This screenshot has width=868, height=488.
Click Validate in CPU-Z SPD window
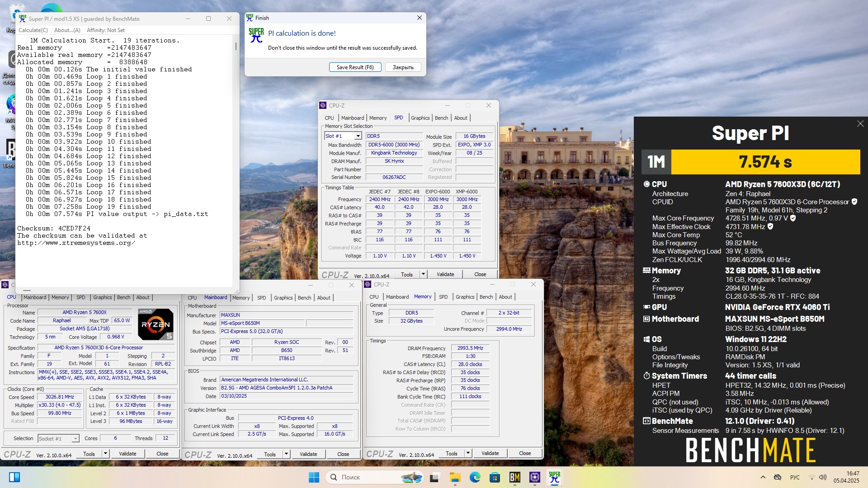(445, 274)
